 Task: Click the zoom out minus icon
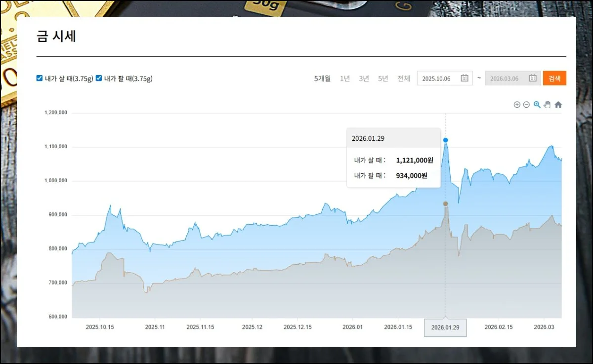(x=526, y=105)
